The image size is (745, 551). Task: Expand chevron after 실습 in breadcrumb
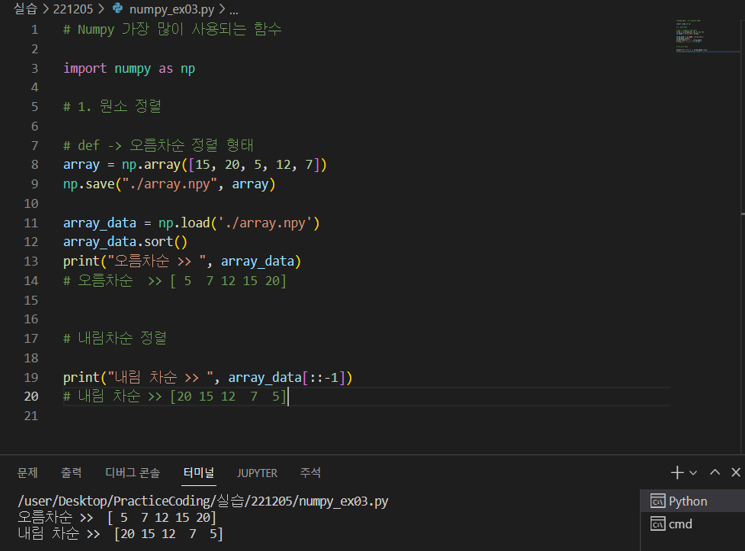tap(46, 9)
